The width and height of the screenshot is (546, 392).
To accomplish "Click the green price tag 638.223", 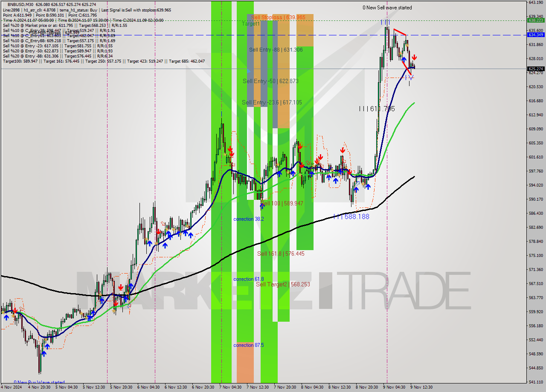I will (x=536, y=20).
